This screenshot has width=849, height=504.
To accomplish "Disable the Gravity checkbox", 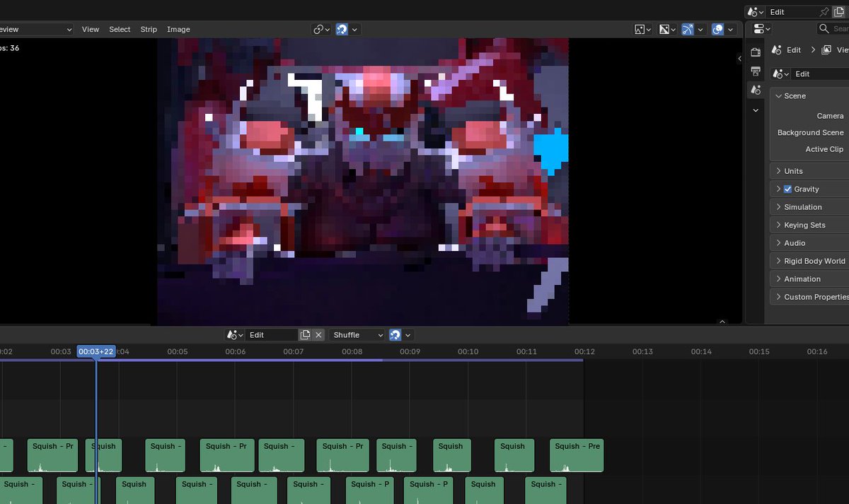I will [787, 189].
